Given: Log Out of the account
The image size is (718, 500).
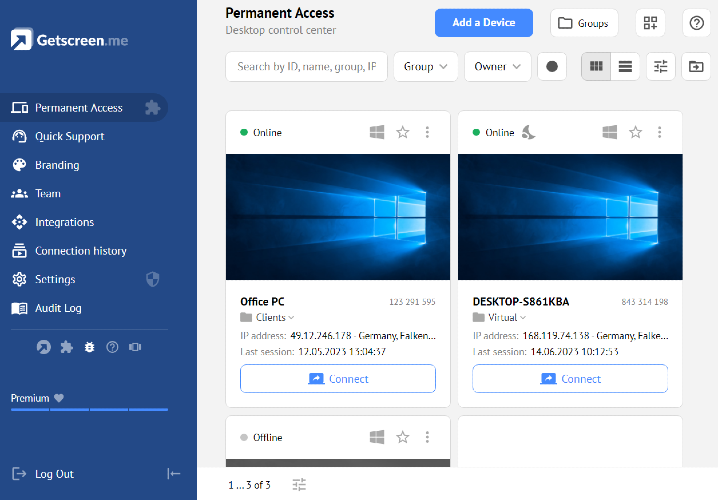Looking at the screenshot, I should [x=43, y=474].
